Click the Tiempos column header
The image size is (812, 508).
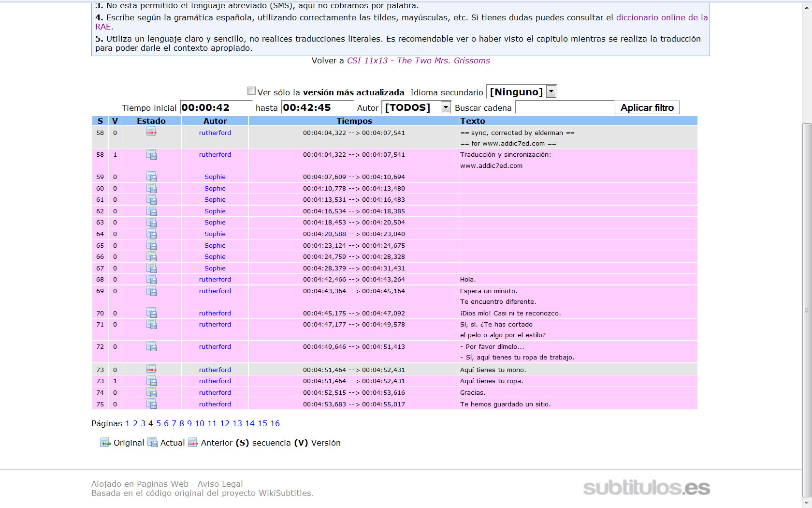[x=354, y=121]
